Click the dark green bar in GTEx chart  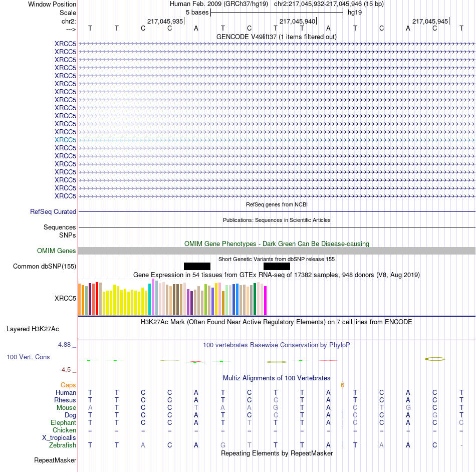255,299
